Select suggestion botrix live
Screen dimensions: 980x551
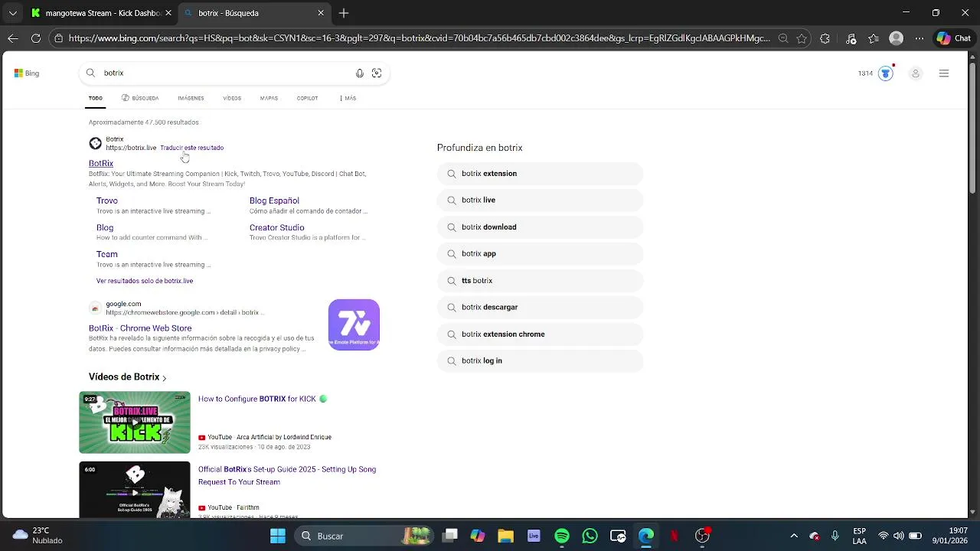pos(540,201)
